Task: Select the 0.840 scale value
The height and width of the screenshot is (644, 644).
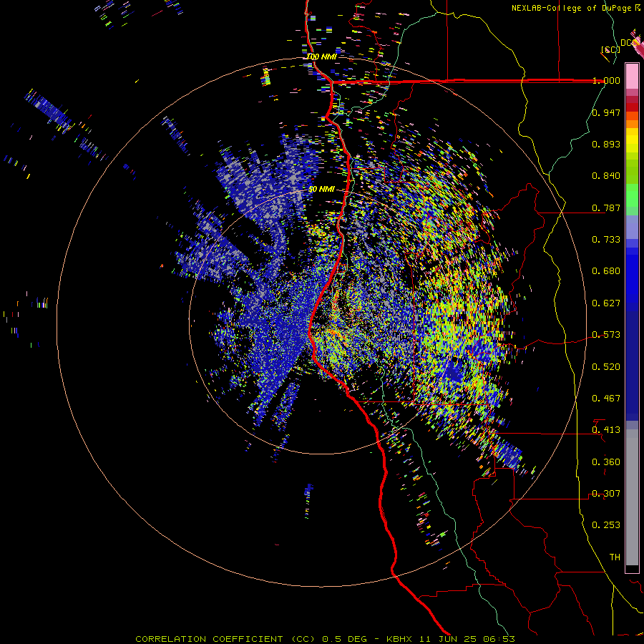Action: coord(606,176)
